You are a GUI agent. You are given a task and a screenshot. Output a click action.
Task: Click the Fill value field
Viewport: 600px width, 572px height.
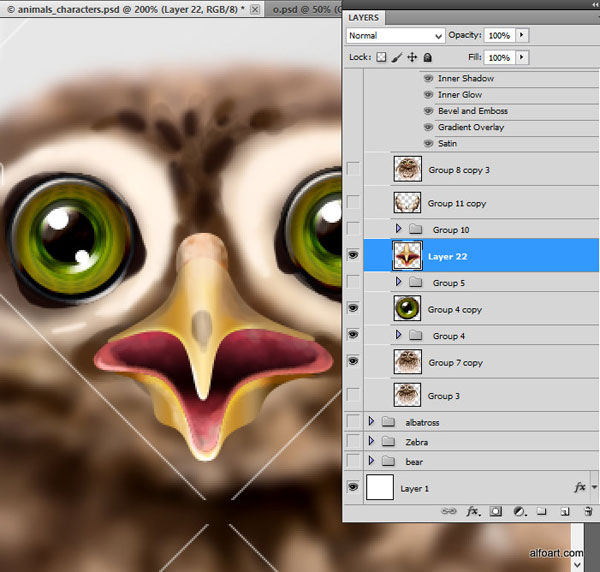(x=500, y=57)
